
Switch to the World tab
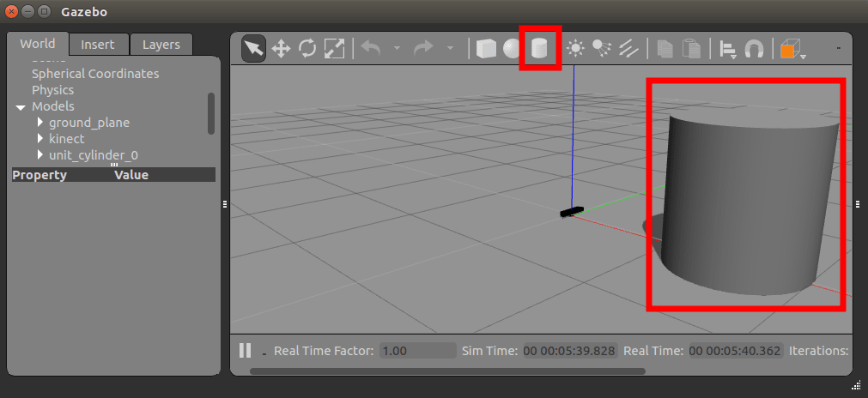tap(38, 44)
